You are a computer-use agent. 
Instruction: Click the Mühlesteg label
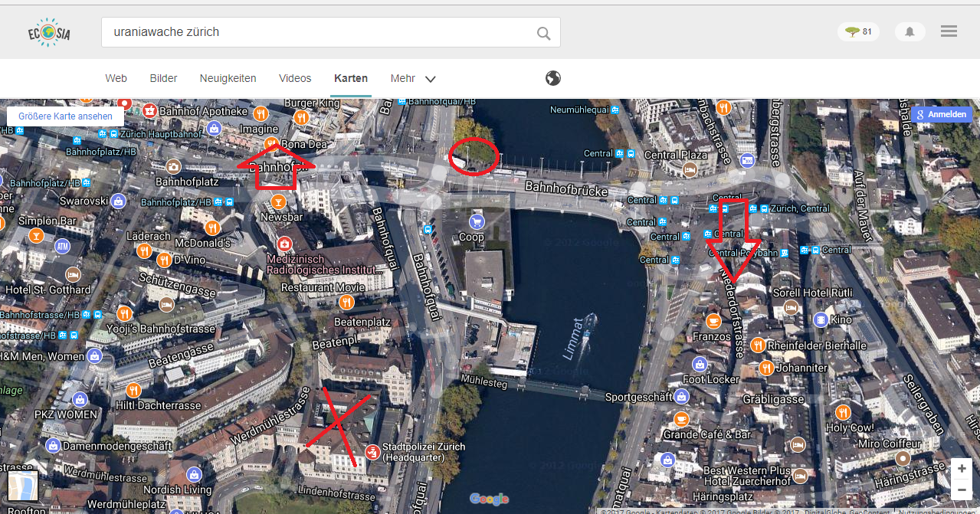[x=484, y=381]
